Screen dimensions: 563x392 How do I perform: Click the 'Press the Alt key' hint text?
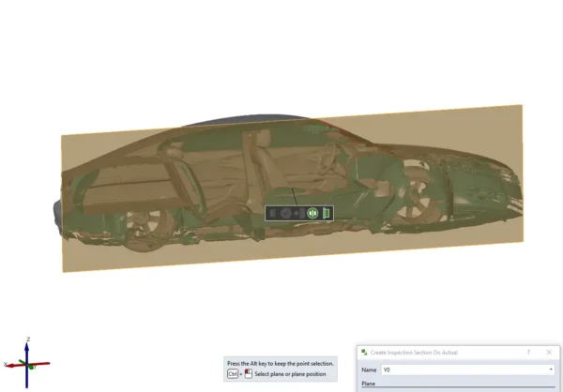point(281,363)
